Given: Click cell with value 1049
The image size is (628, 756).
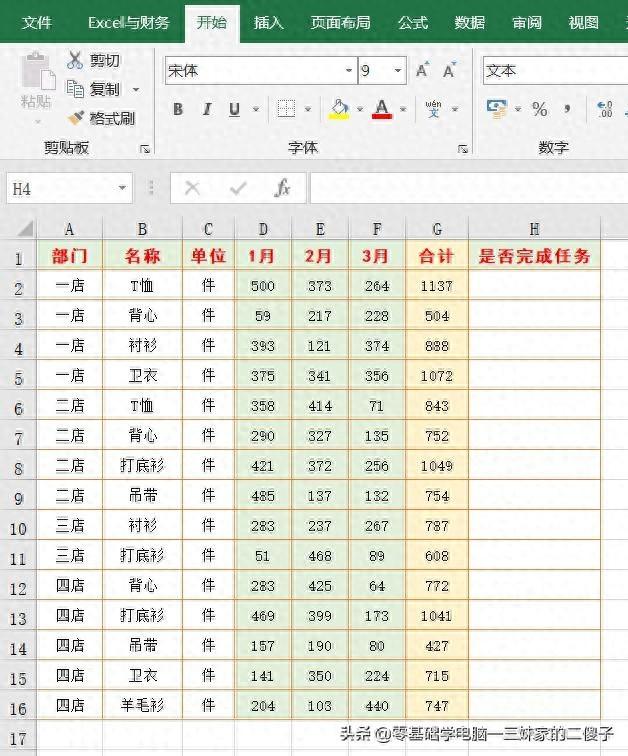Looking at the screenshot, I should pyautogui.click(x=437, y=466).
